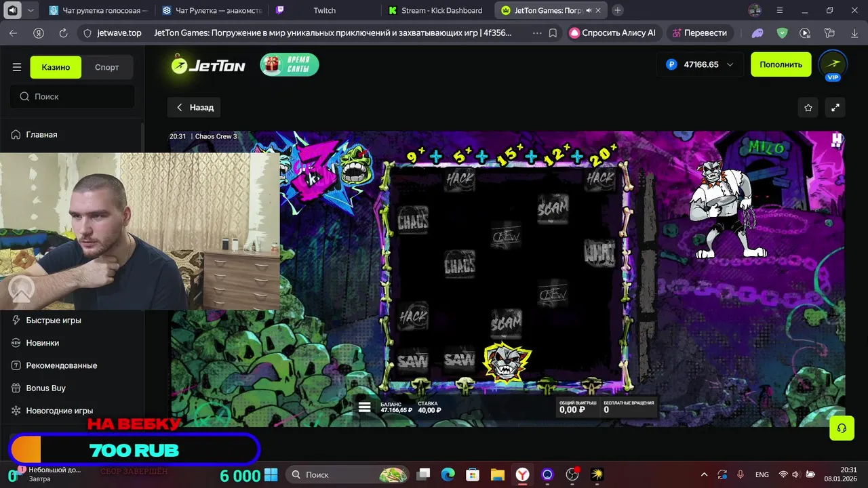Switch to Спорт mode
The width and height of the screenshot is (868, 488).
click(x=107, y=67)
